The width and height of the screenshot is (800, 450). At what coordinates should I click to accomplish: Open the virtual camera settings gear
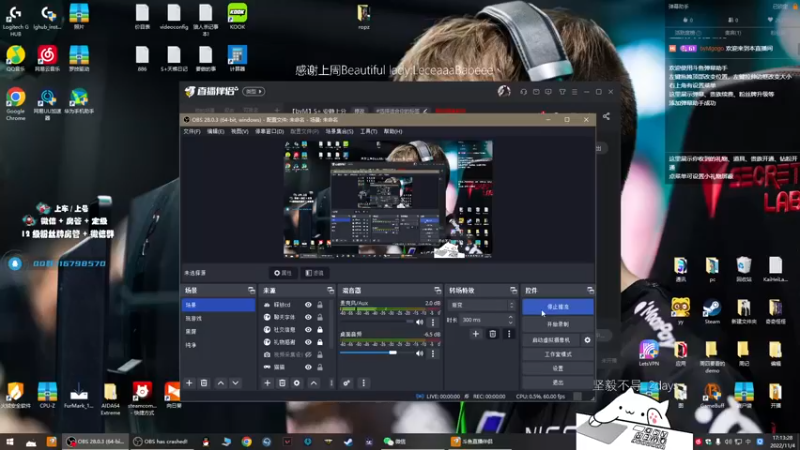587,340
